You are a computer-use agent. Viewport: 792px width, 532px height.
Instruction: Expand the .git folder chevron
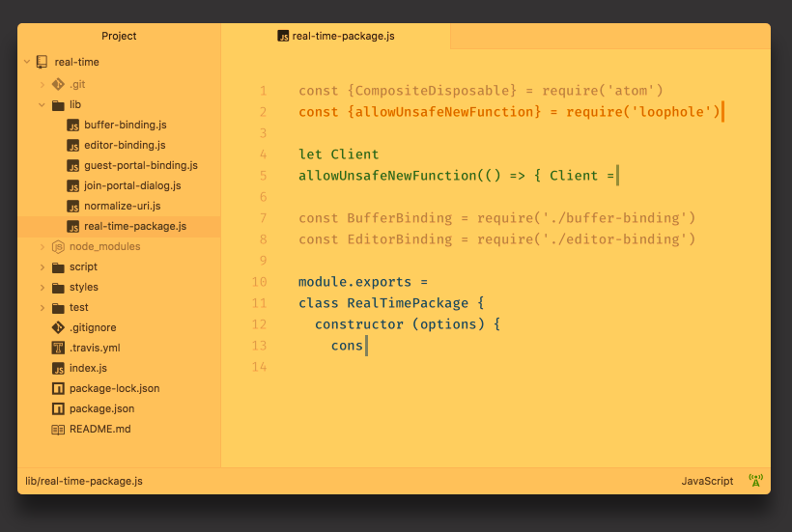(42, 84)
